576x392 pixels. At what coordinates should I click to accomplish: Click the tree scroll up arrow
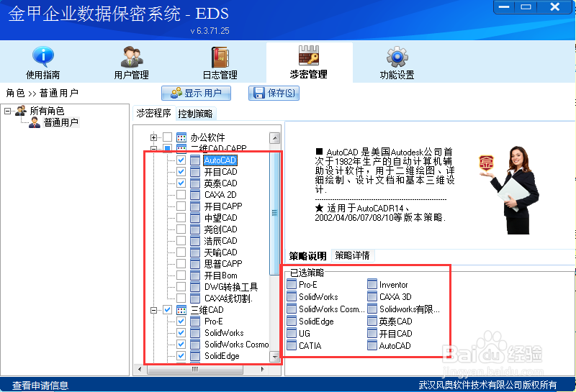click(x=275, y=138)
